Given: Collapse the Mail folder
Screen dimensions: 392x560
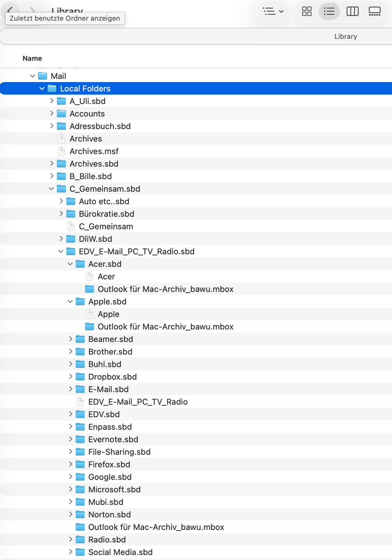Looking at the screenshot, I should [x=33, y=76].
